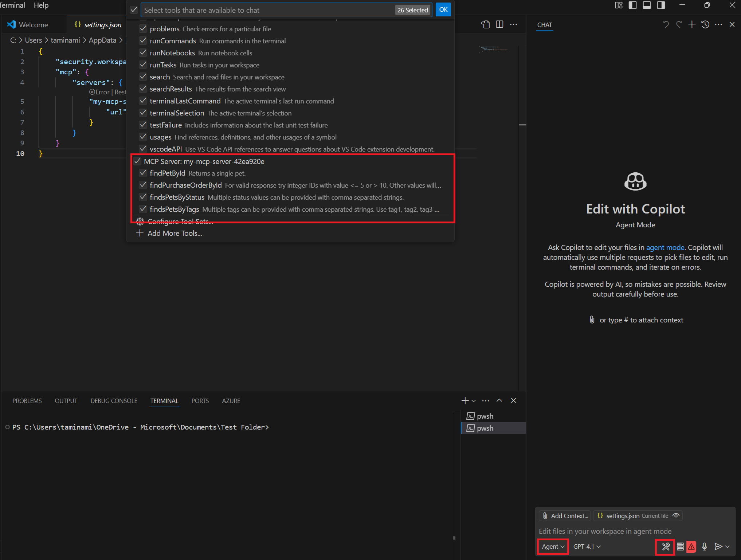Close the chat panel
Viewport: 741px width, 560px height.
coord(732,24)
